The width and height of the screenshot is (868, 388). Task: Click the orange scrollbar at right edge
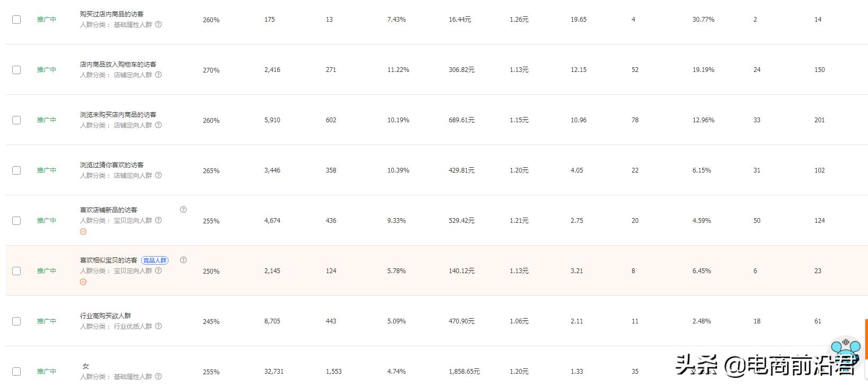[866, 339]
